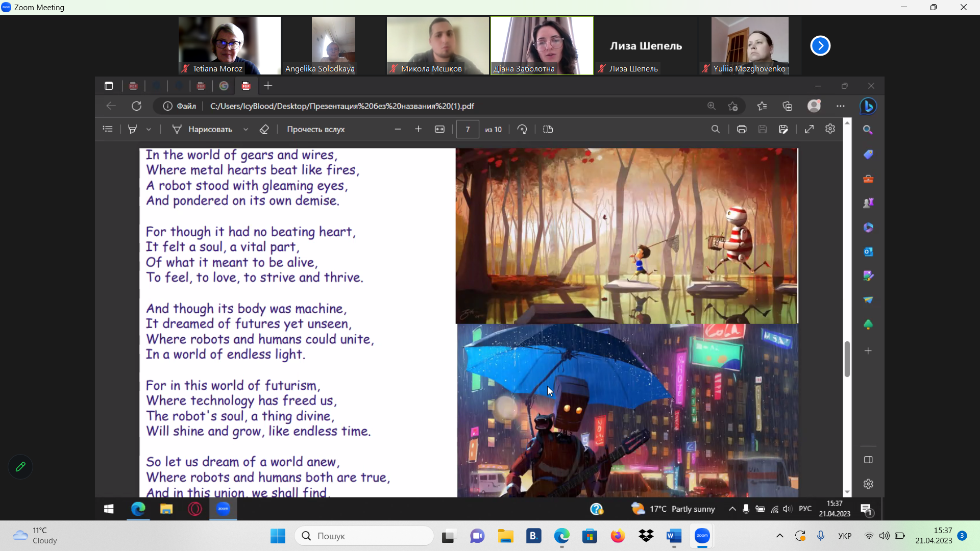Screen dimensions: 980x551
Task: Show hidden tray icons chevron
Action: pos(779,536)
